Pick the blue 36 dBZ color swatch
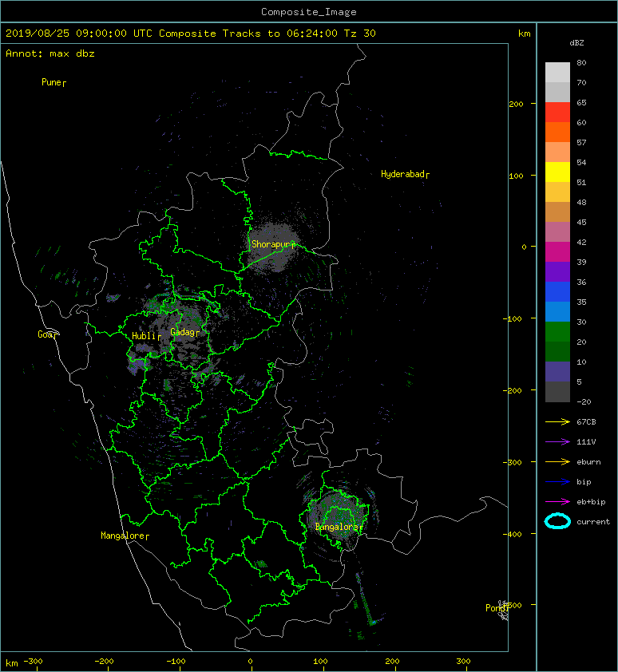 pos(557,291)
